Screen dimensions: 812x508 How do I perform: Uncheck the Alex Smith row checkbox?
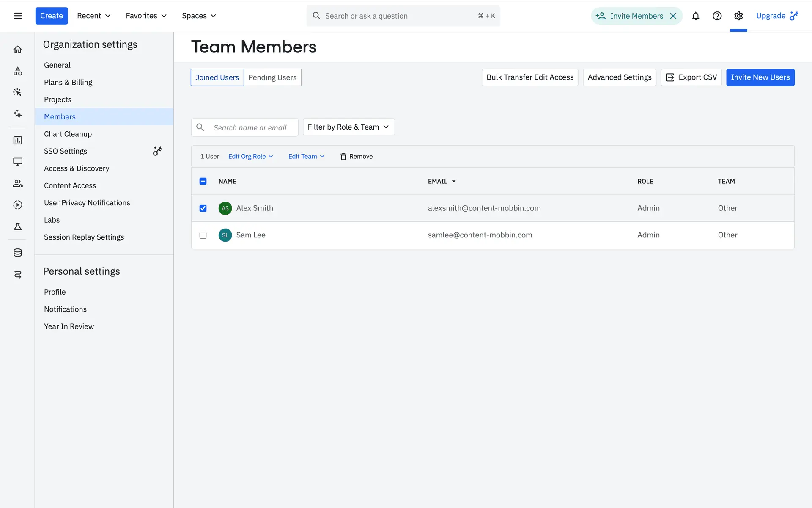(x=203, y=208)
